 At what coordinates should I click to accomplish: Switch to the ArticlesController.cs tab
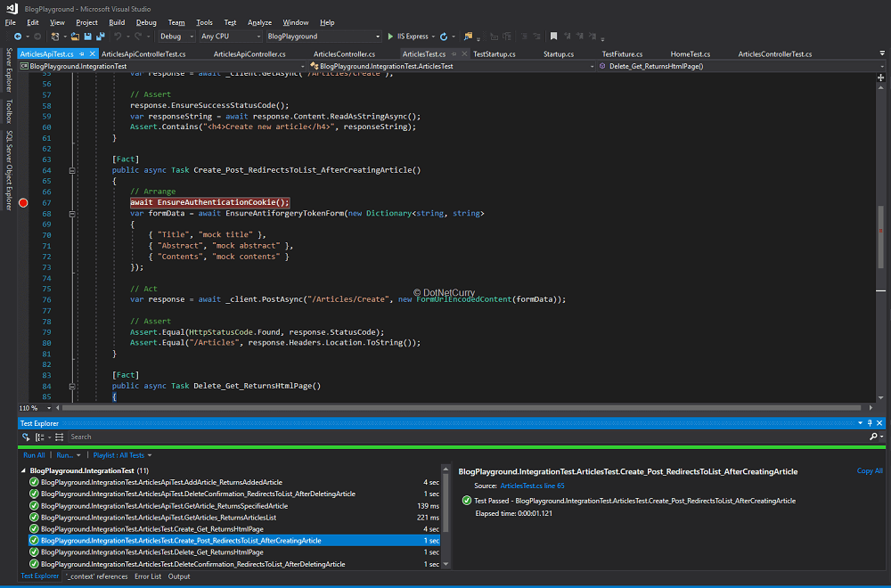pyautogui.click(x=344, y=53)
